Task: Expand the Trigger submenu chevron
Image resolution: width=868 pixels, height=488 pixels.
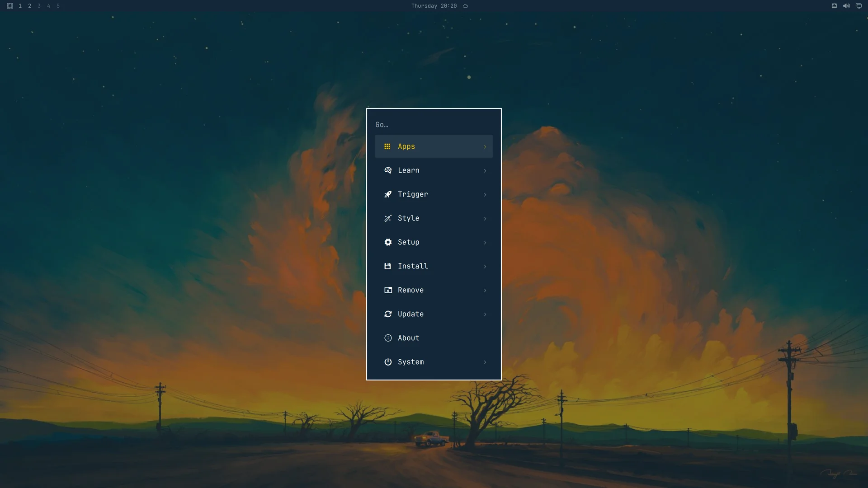Action: point(485,194)
